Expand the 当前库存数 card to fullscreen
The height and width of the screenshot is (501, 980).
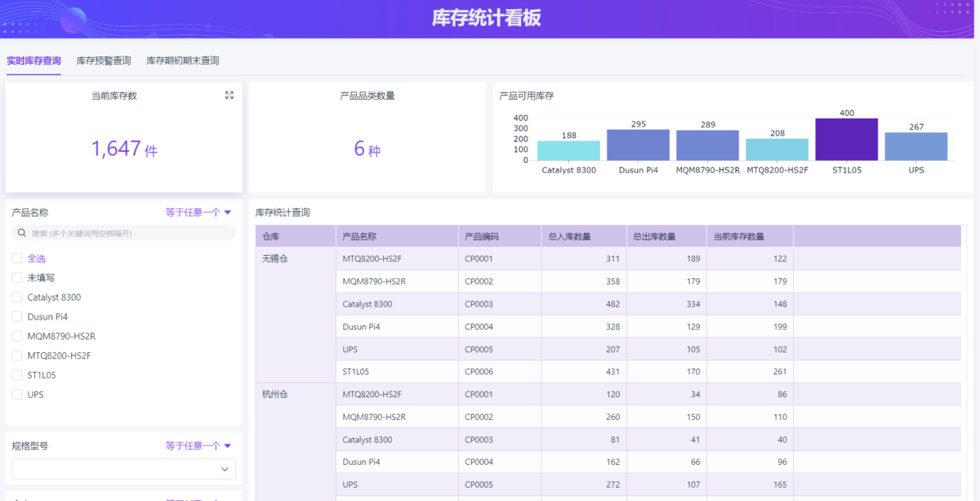coord(229,96)
